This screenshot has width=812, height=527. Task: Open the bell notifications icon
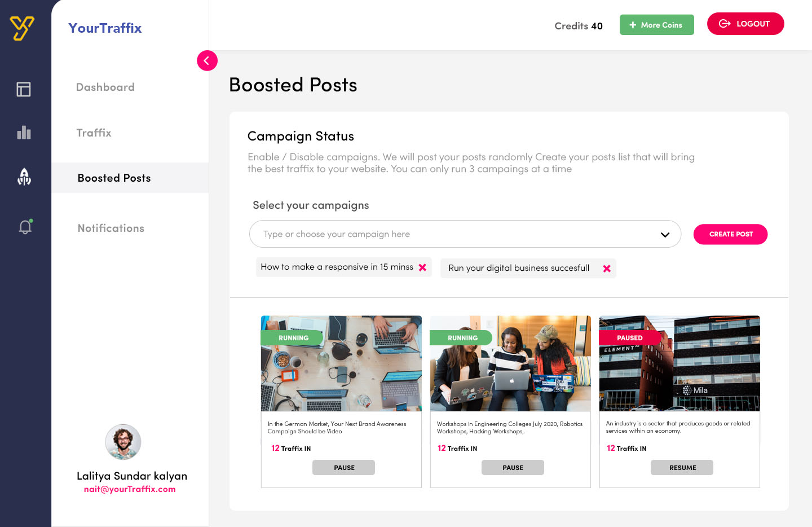[25, 227]
